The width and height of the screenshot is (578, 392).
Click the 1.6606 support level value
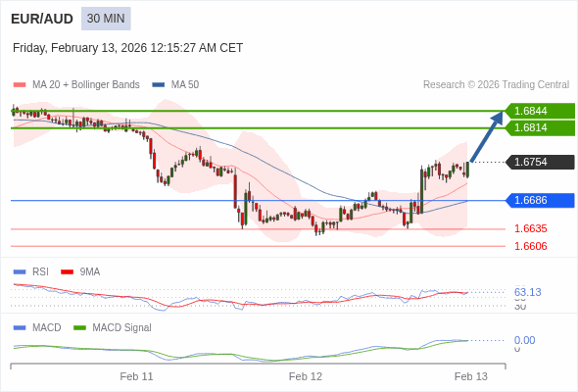click(530, 246)
